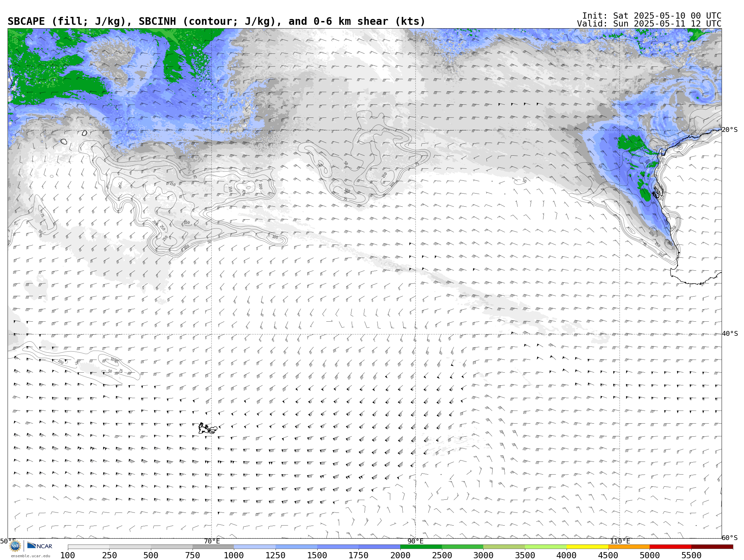This screenshot has width=744, height=560.
Task: Click the 40°S latitude label
Action: pos(730,334)
